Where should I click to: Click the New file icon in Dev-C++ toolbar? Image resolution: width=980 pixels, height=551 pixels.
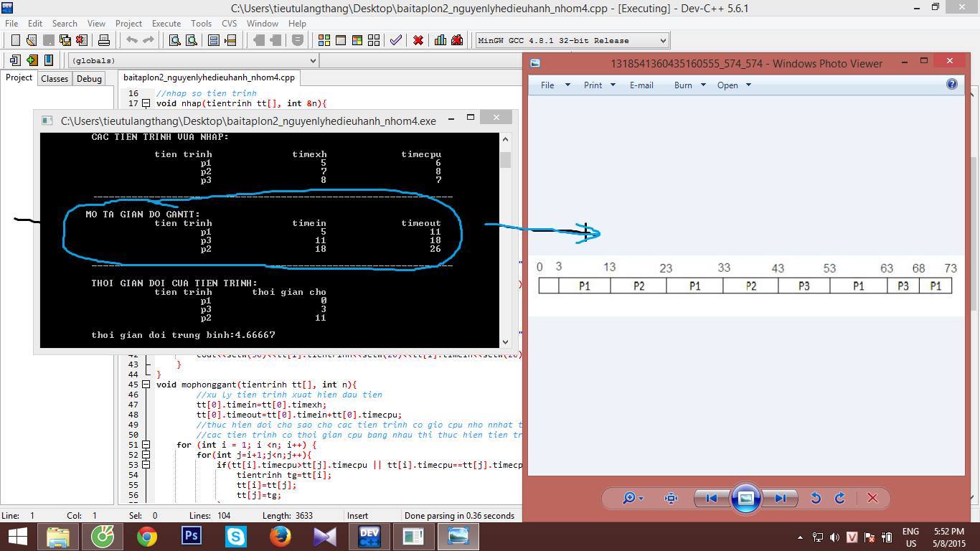pyautogui.click(x=15, y=40)
